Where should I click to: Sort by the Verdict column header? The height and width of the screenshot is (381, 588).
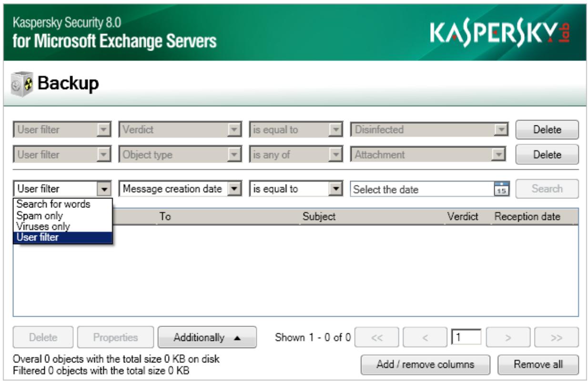tap(462, 216)
